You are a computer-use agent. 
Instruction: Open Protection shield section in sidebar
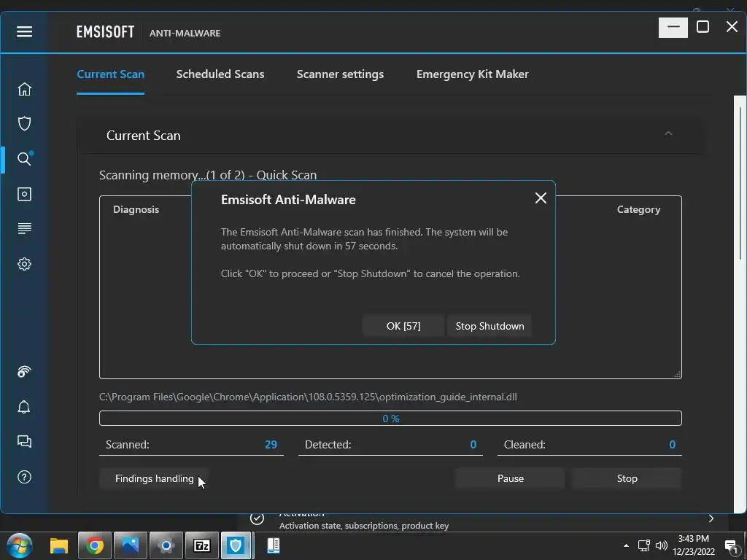[x=24, y=123]
